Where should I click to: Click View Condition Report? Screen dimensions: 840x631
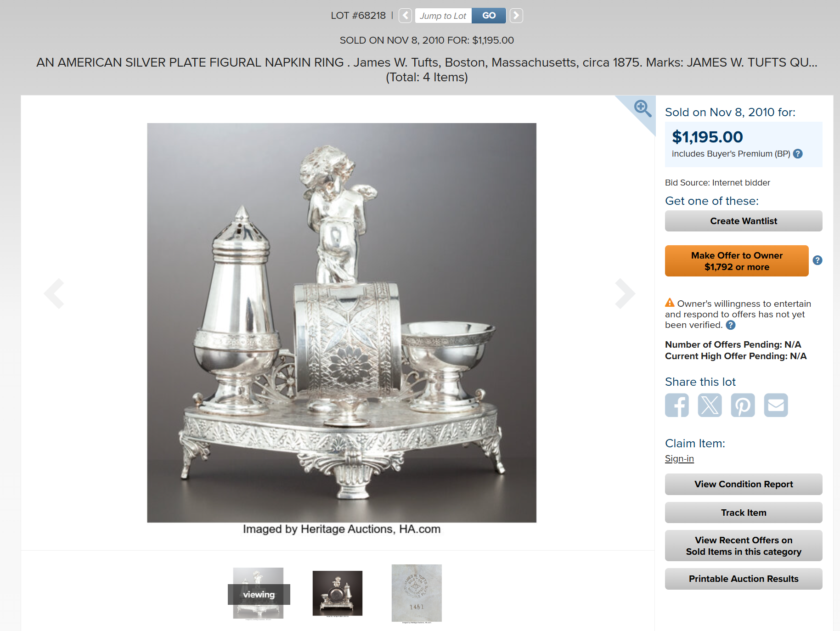(744, 484)
